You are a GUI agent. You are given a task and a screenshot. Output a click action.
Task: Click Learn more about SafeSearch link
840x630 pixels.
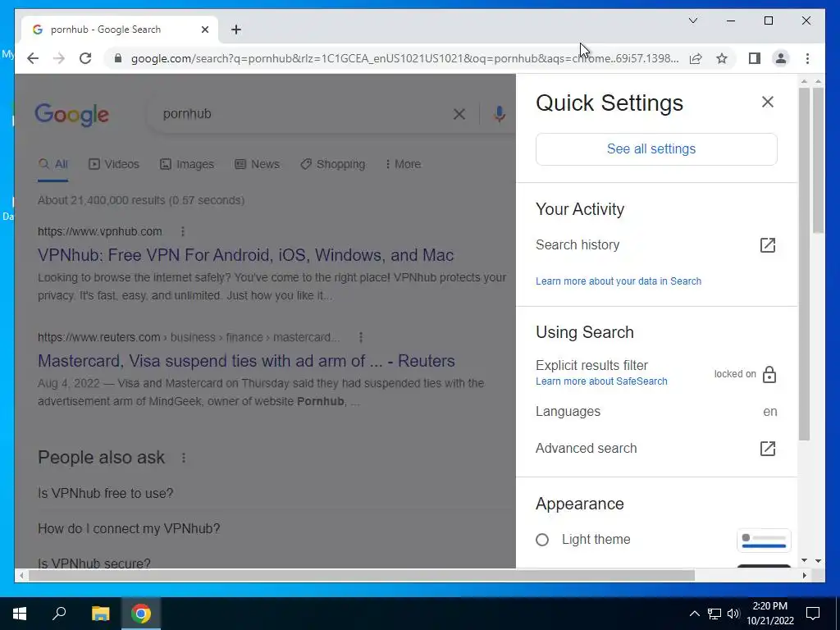601,381
